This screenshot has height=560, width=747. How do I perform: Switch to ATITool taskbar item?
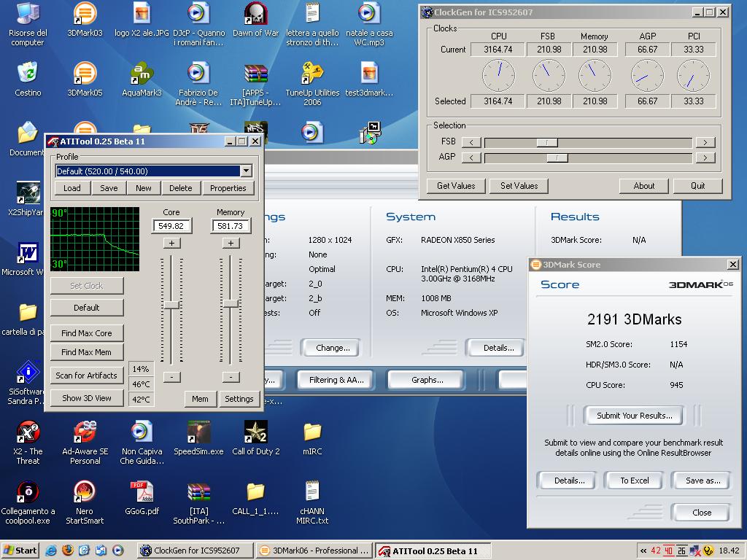pos(433,551)
